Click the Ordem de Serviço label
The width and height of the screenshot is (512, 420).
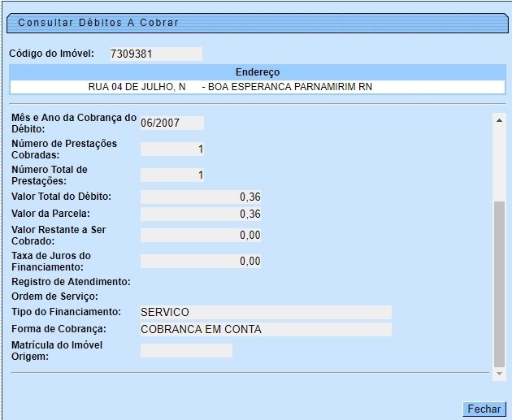click(54, 297)
